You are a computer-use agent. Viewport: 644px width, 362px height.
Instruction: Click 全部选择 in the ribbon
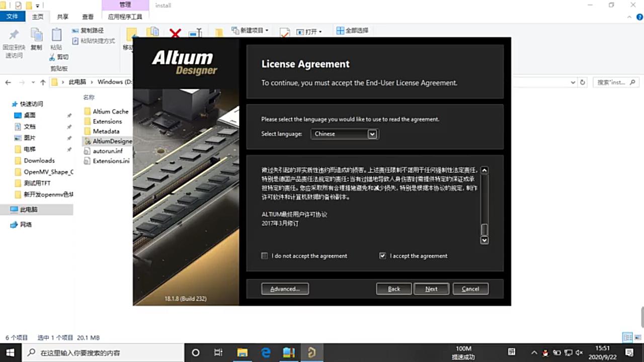352,31
